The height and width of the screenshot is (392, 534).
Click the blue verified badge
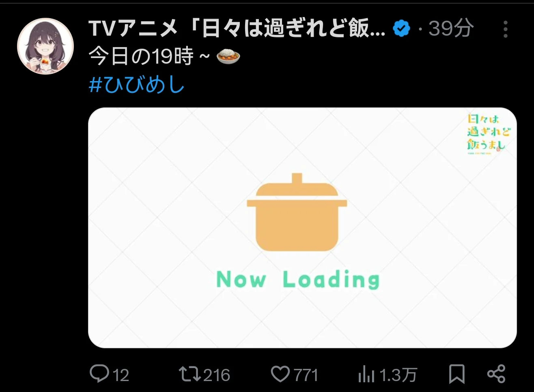401,29
